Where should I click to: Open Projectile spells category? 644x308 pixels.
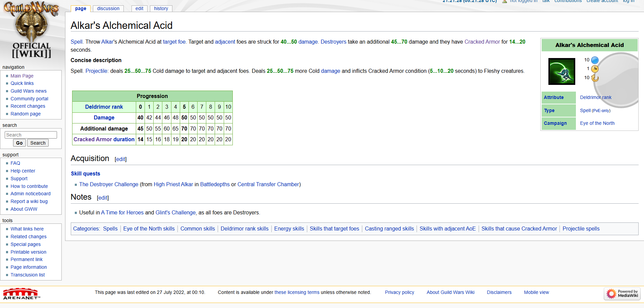point(581,228)
